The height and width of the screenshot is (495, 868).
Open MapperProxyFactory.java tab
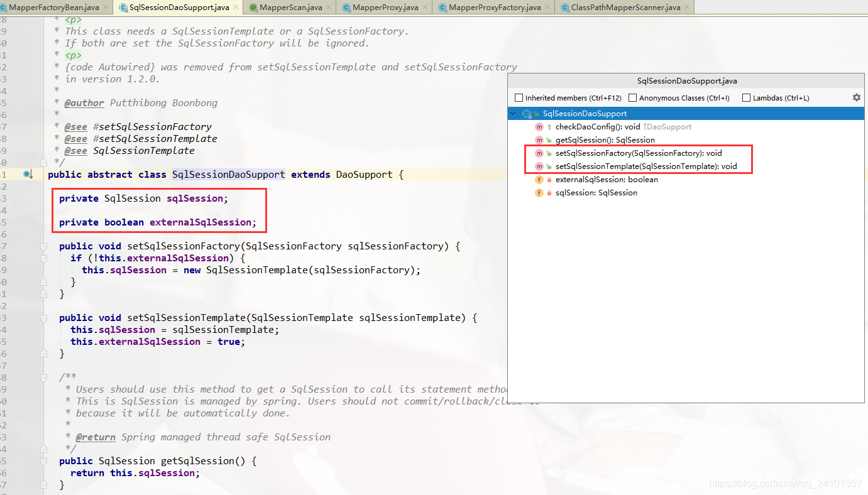tap(495, 8)
